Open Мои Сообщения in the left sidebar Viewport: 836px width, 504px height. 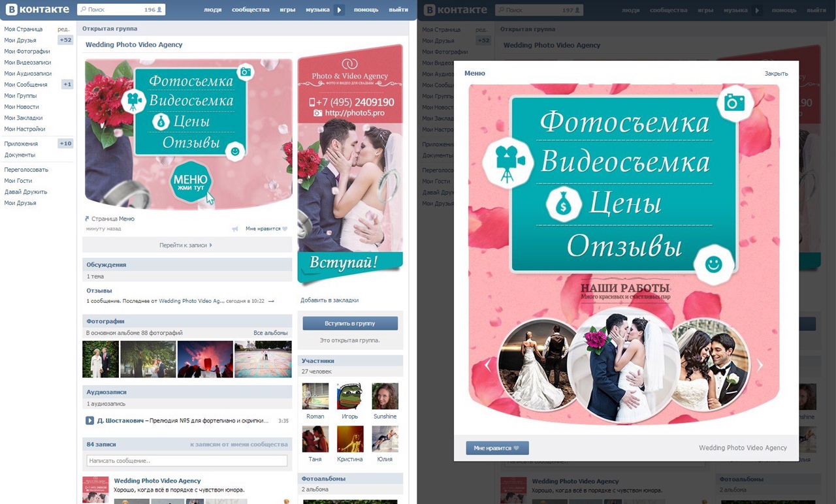tap(26, 85)
